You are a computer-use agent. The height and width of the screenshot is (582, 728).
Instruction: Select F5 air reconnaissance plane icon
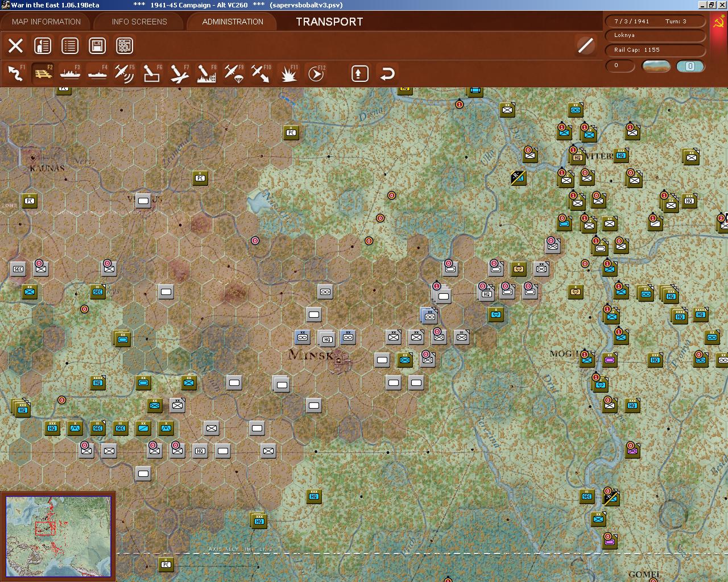tap(125, 73)
